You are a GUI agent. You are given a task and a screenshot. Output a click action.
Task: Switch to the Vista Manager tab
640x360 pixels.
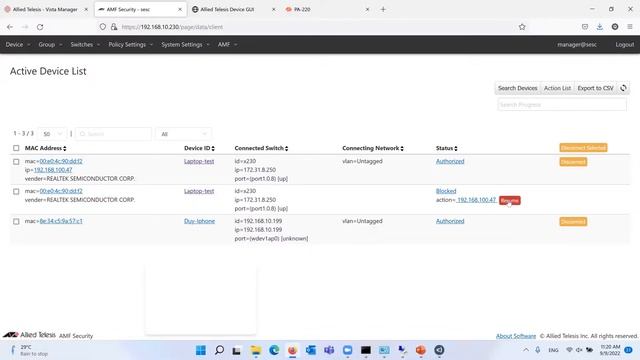tap(45, 9)
